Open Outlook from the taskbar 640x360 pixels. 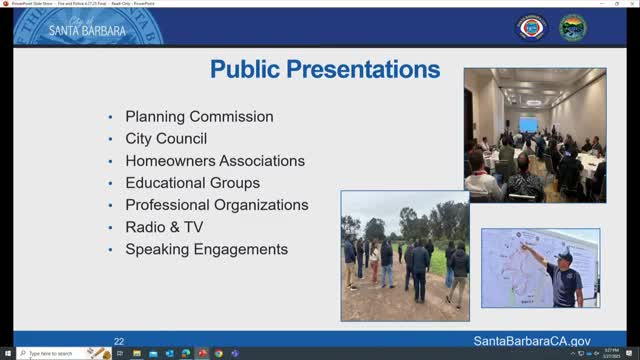(169, 353)
